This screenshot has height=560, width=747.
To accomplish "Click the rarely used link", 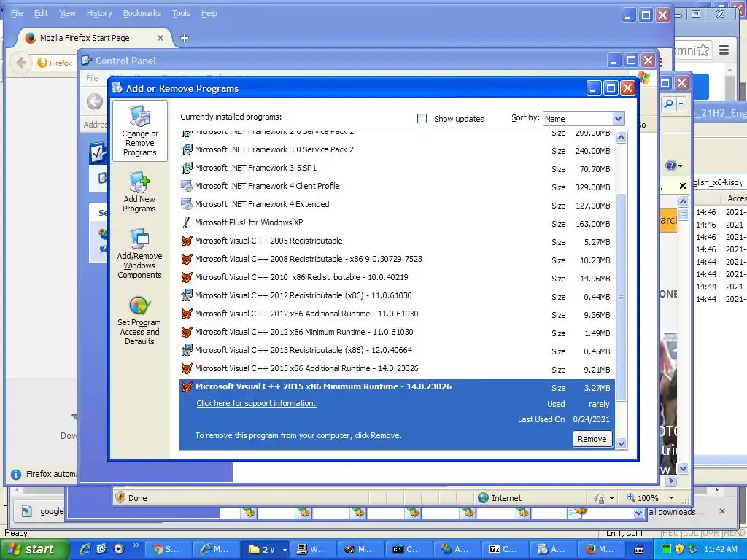I will (599, 404).
